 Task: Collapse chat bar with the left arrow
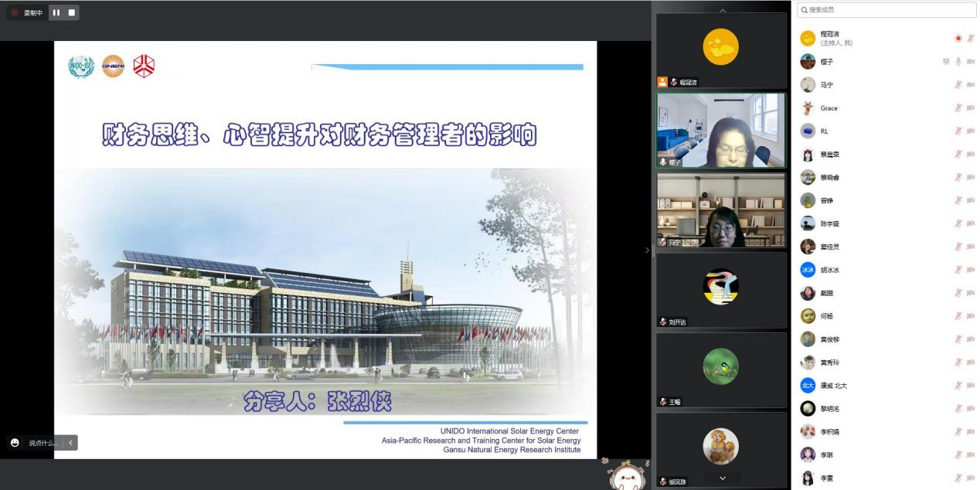coord(70,443)
